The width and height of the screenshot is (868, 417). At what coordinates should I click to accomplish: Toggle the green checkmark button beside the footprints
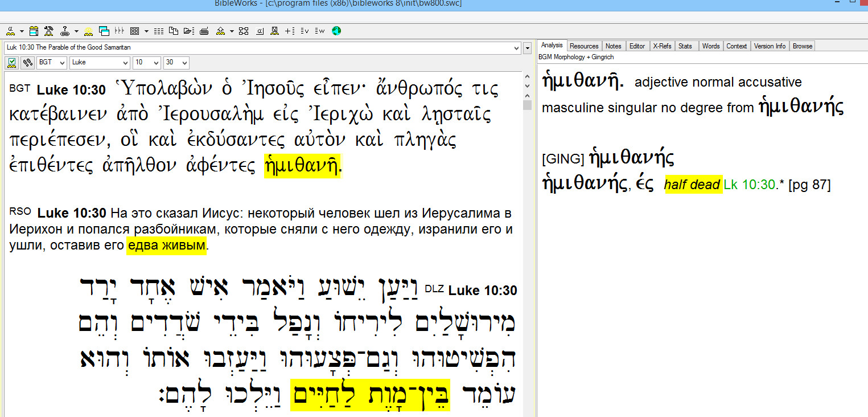(x=12, y=63)
